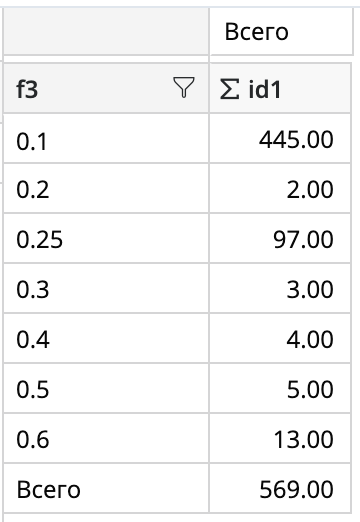Click the 5.00 value cell
The width and height of the screenshot is (360, 522).
[280, 388]
